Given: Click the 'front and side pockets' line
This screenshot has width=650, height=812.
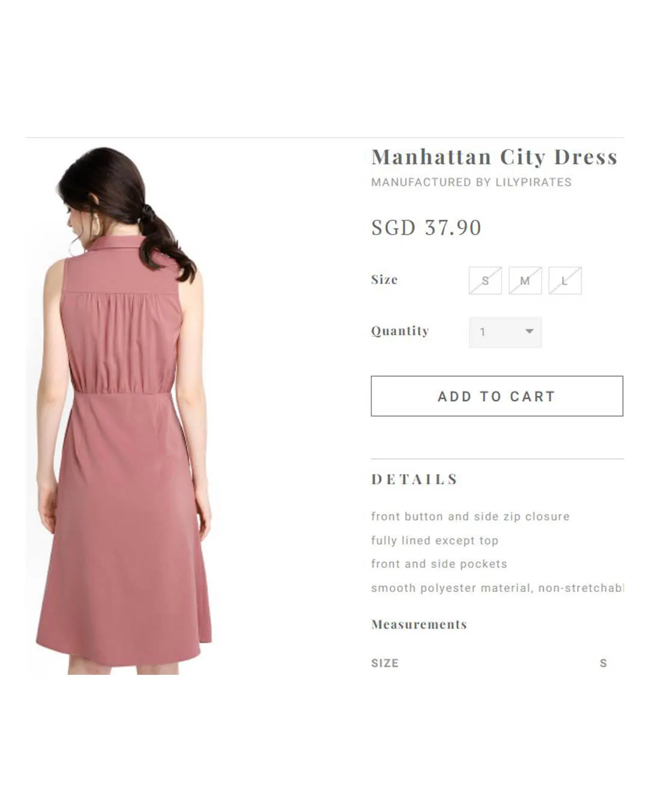Looking at the screenshot, I should (439, 564).
